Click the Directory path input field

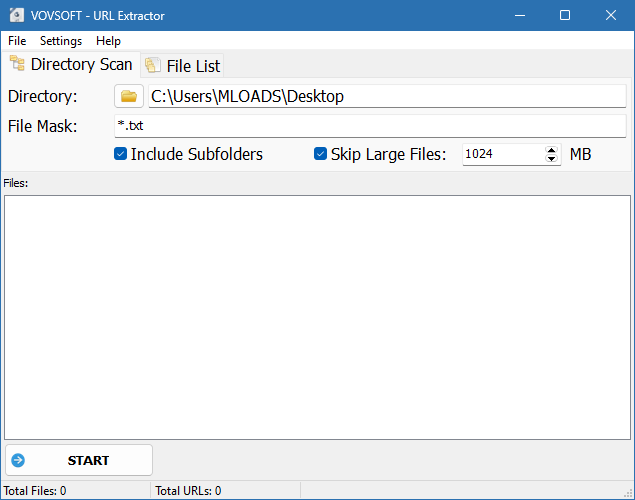[x=387, y=96]
